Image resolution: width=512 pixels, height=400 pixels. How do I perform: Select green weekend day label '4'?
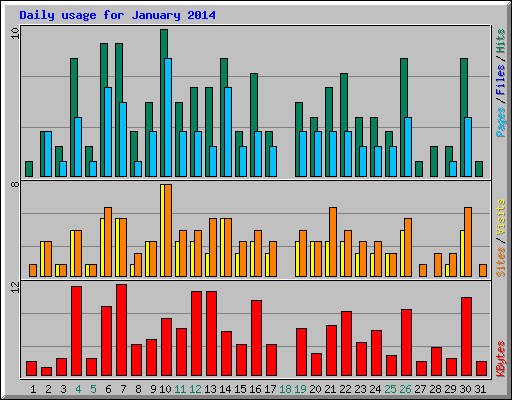(x=78, y=389)
